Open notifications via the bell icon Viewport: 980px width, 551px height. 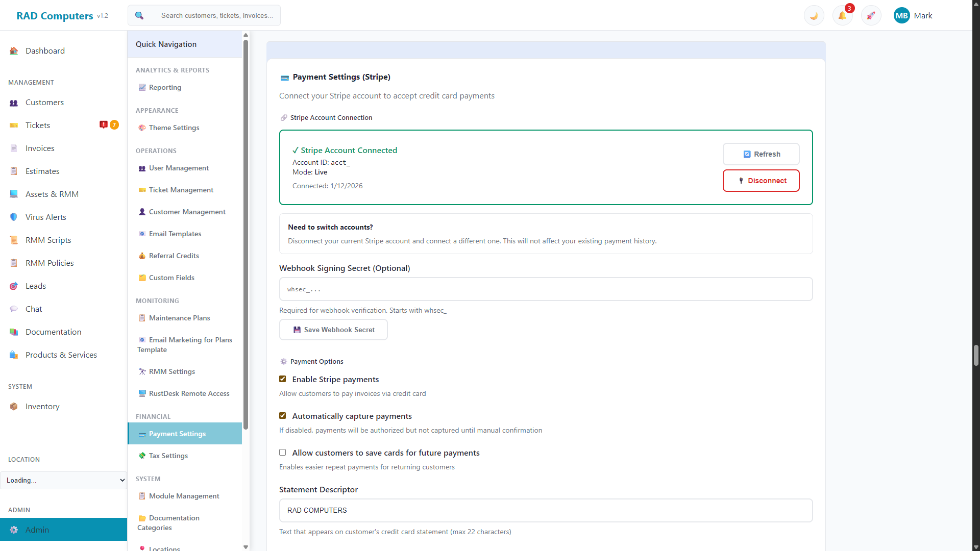pyautogui.click(x=842, y=15)
